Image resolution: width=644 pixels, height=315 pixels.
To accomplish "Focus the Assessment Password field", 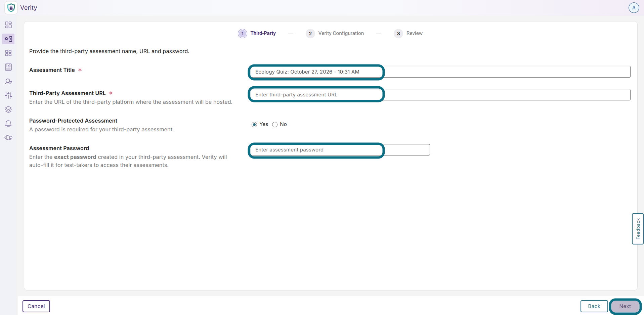I will tap(340, 150).
